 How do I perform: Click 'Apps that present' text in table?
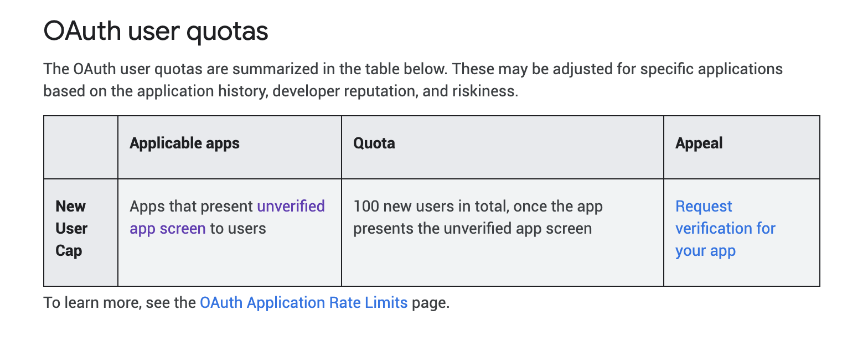coord(192,206)
